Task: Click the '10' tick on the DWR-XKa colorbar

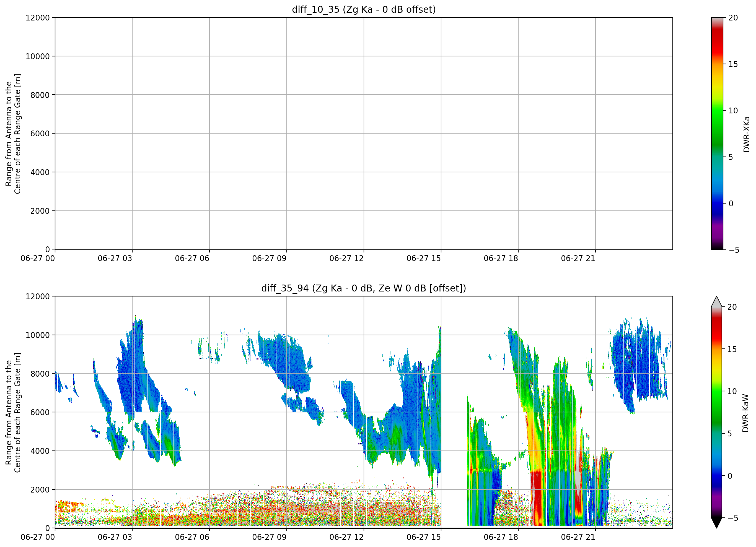Action: [x=733, y=111]
